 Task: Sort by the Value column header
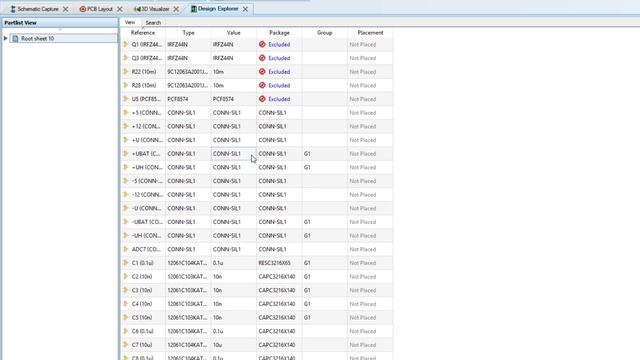233,33
